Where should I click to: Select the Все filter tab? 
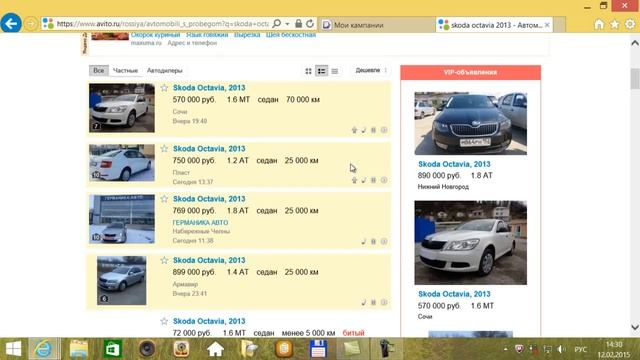point(99,70)
